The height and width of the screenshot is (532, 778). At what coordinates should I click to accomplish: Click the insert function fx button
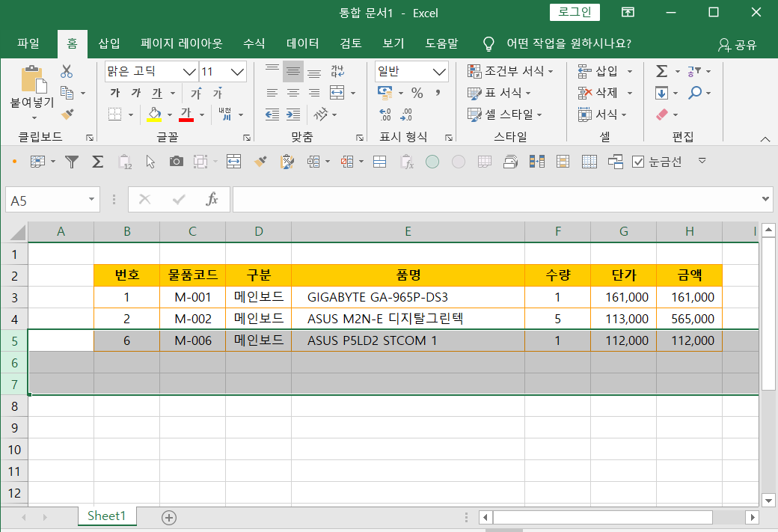212,200
